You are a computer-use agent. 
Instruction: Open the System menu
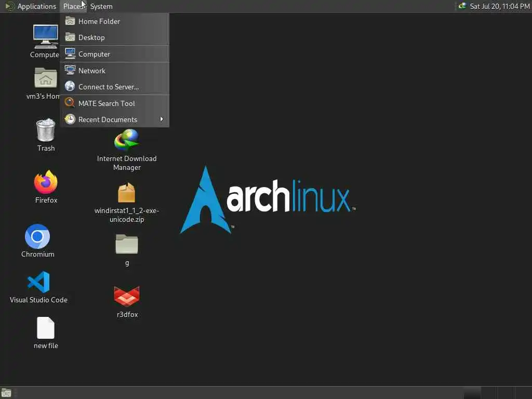click(101, 6)
